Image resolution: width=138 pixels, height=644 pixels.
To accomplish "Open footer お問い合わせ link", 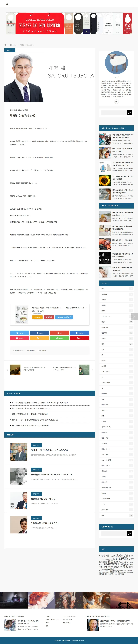I will [x=66, y=623].
